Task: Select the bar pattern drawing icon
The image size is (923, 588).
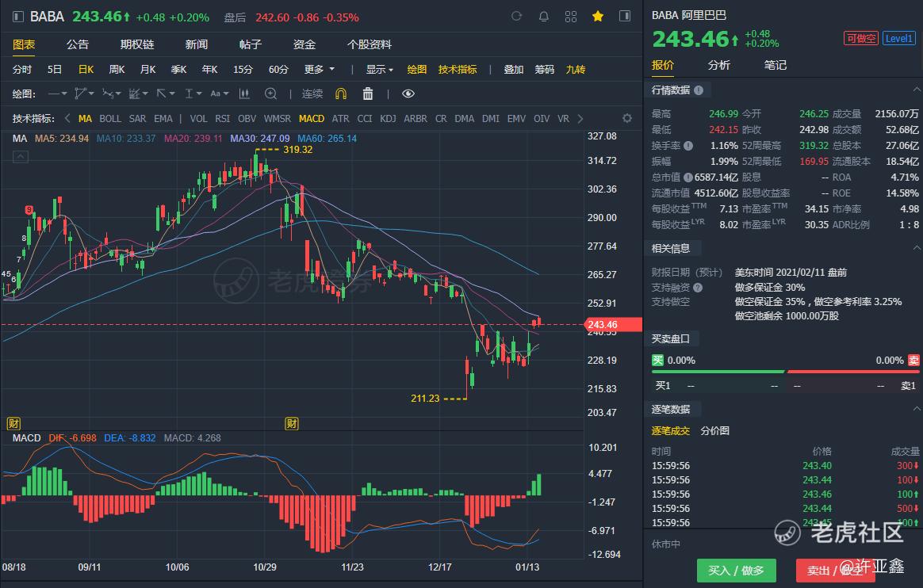Action: point(244,94)
